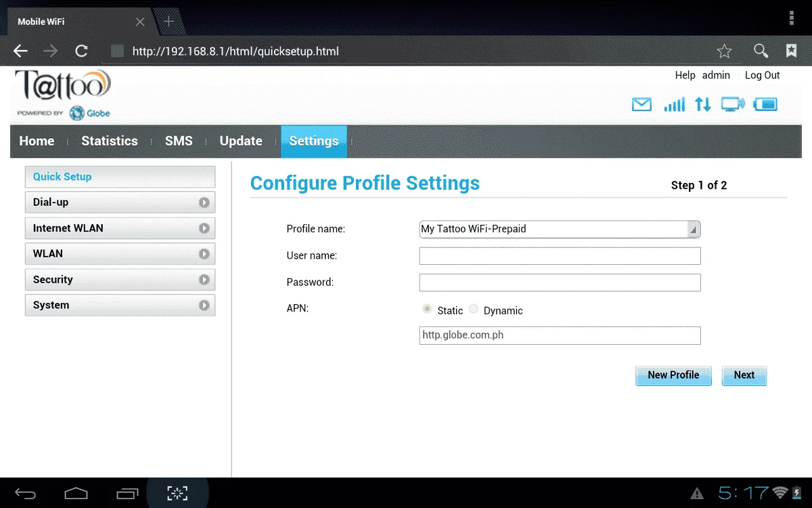Tap the Android recent apps button

(x=127, y=493)
